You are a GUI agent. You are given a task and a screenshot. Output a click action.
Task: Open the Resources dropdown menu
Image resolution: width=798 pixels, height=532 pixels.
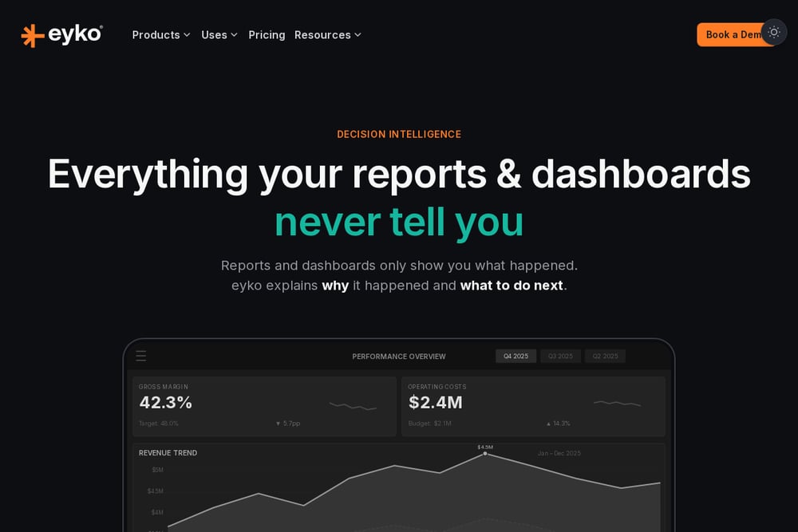[328, 35]
